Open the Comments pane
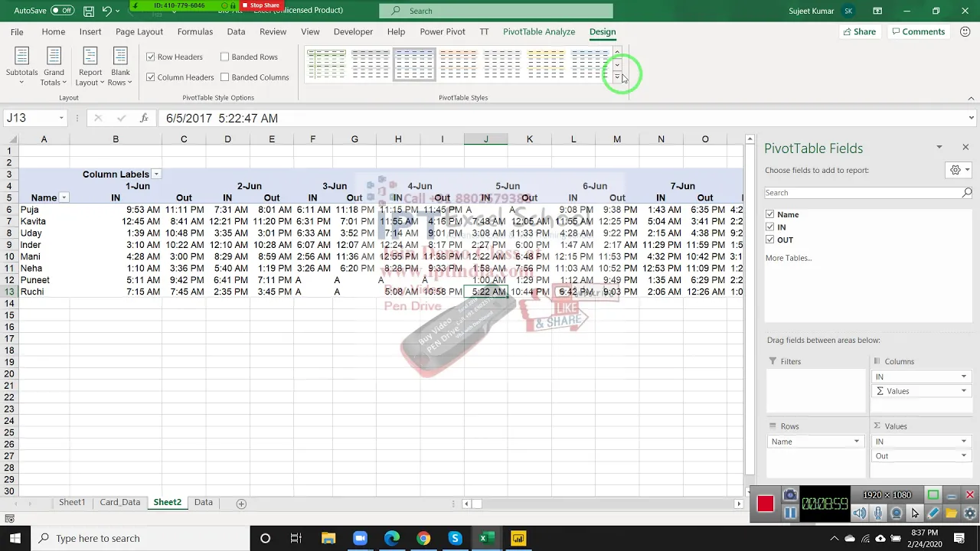980x551 pixels. click(x=917, y=31)
